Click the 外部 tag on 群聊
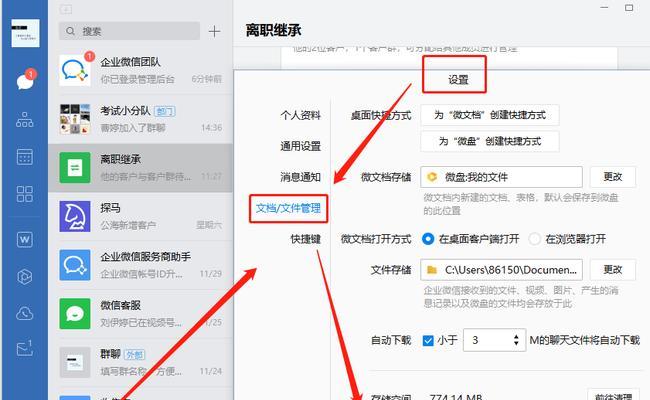 coord(134,354)
